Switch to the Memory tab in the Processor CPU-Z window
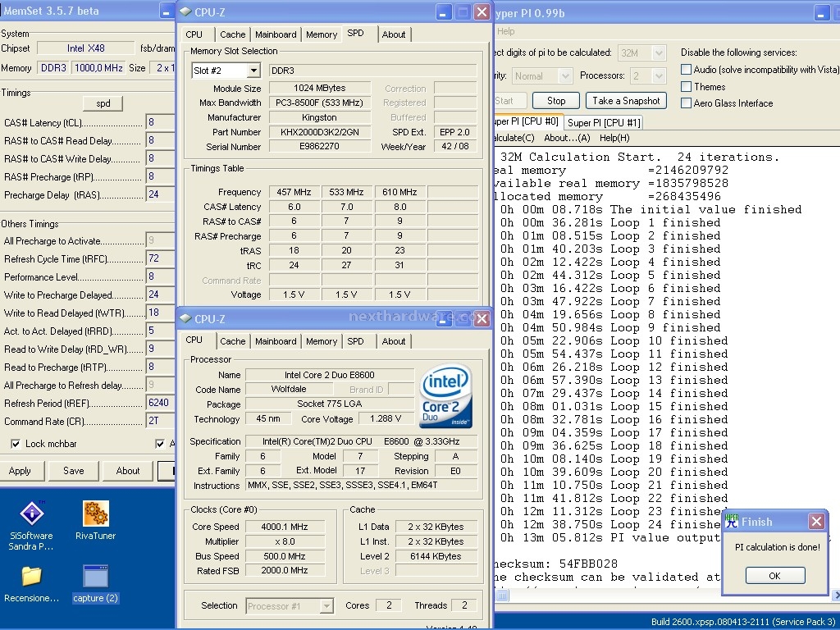This screenshot has width=840, height=630. (x=322, y=341)
